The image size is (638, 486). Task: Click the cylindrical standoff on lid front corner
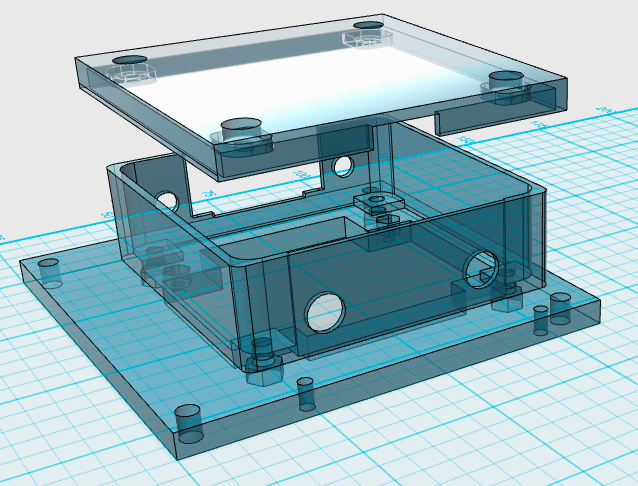[241, 130]
